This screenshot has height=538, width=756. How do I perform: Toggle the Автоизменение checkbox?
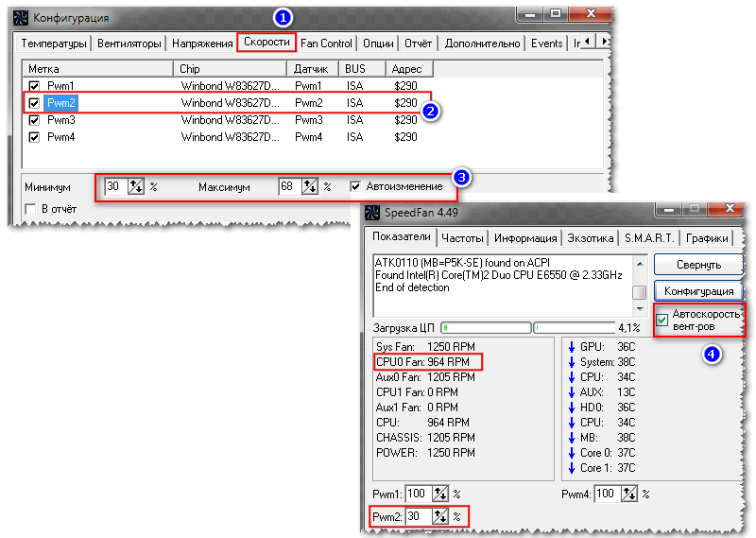click(x=355, y=186)
